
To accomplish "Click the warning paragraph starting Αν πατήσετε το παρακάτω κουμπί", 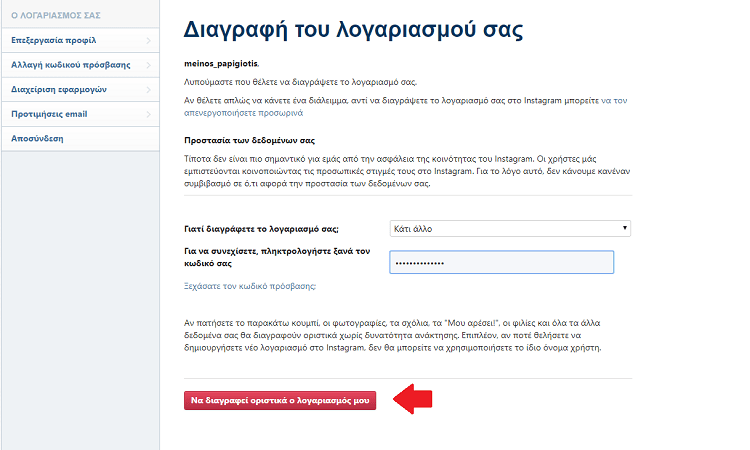I will [x=393, y=335].
